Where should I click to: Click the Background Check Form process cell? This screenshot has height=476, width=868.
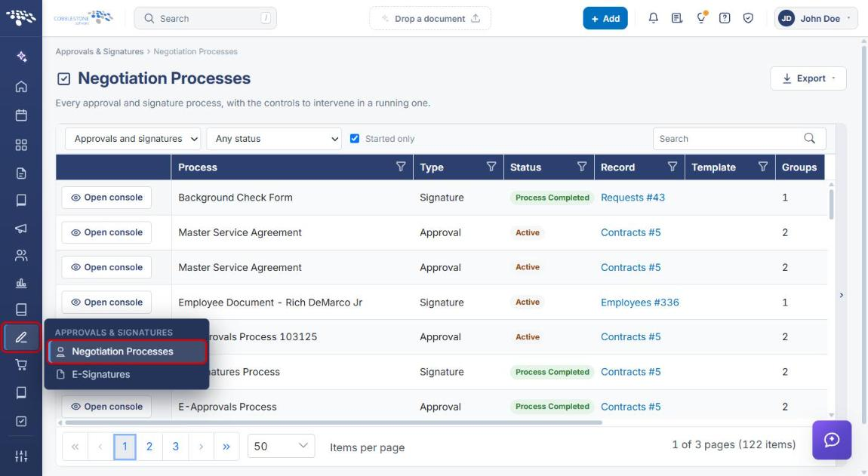[x=235, y=198]
